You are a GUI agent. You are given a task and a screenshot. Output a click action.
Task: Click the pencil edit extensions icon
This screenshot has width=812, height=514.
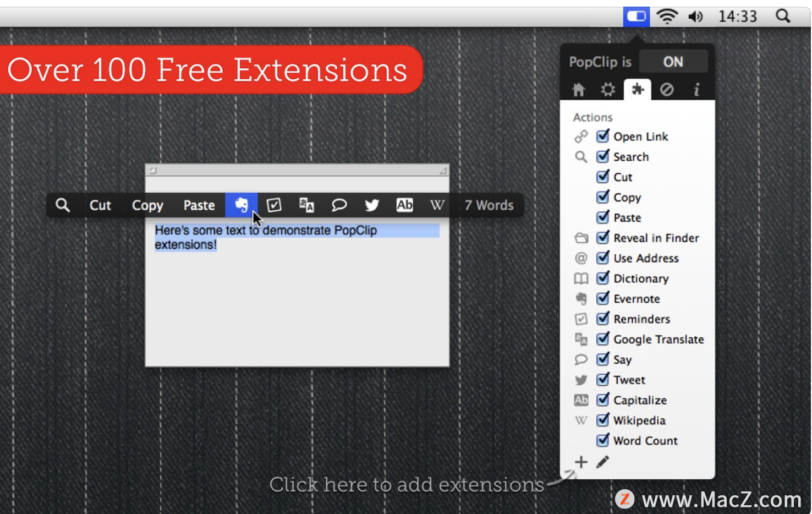click(603, 462)
